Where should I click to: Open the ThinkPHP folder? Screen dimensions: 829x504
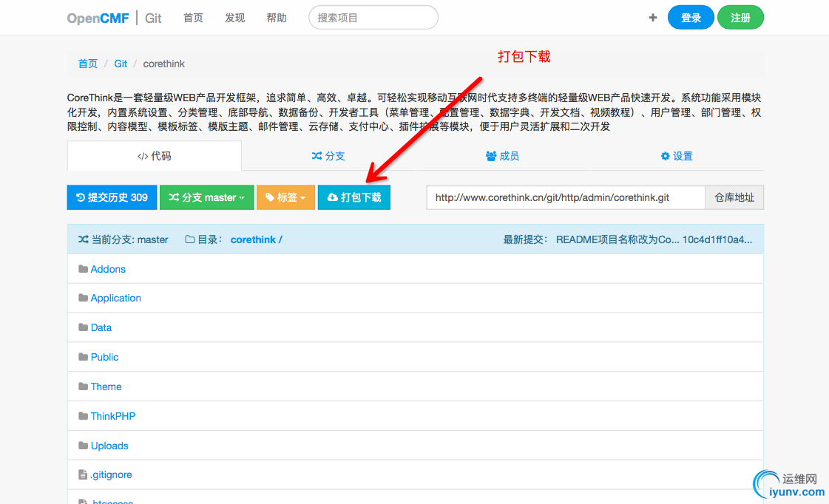click(x=113, y=416)
